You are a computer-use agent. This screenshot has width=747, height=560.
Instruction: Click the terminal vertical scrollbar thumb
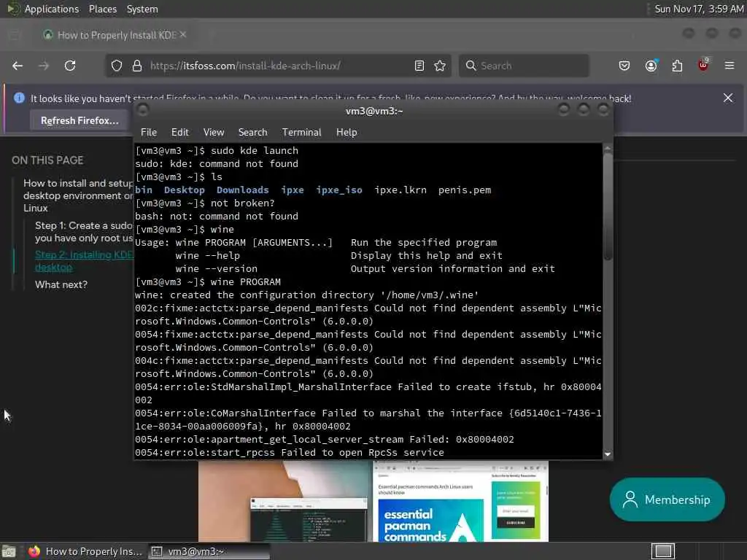point(608,206)
